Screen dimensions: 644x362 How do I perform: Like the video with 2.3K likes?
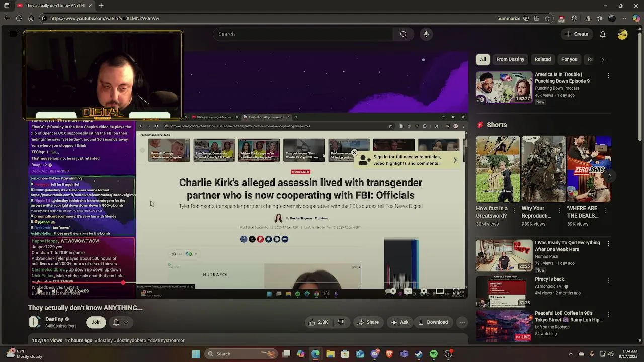[x=318, y=322]
